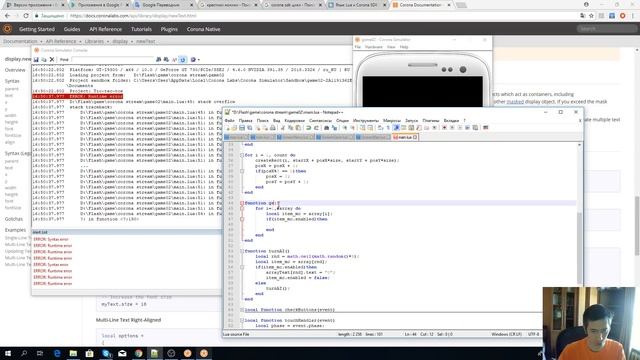The image size is (640, 360).
Task: Open a file in Notepad++ toolbar
Action: pos(234,128)
